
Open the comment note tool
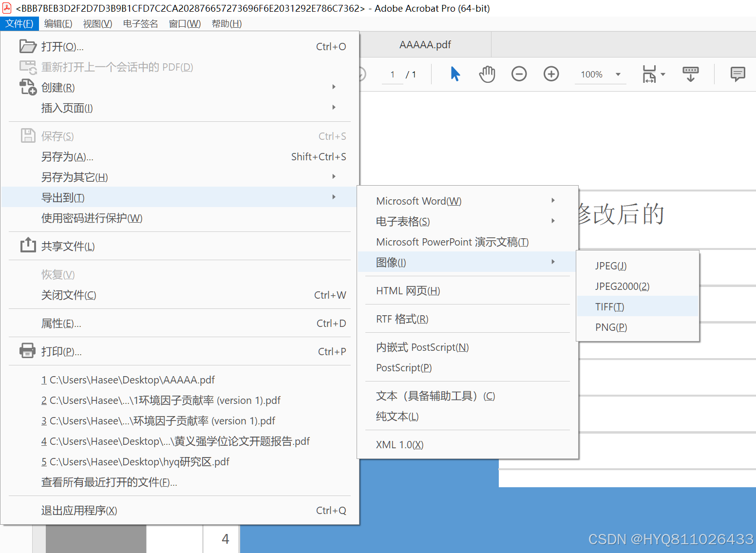coord(737,74)
